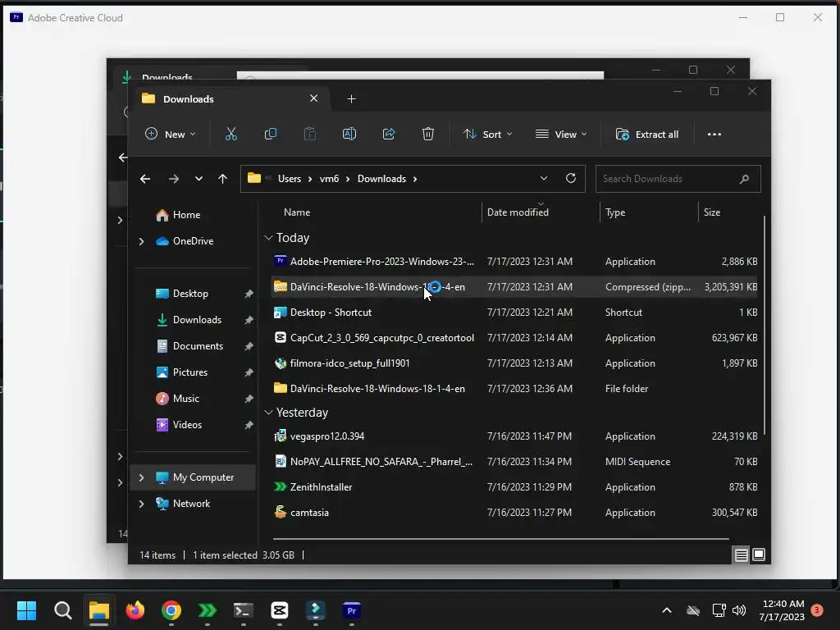Screen dimensions: 840x630
Task: Select CapCut_2_3_0_569_capcutpc_0_creatortool file
Action: pyautogui.click(x=514, y=337)
